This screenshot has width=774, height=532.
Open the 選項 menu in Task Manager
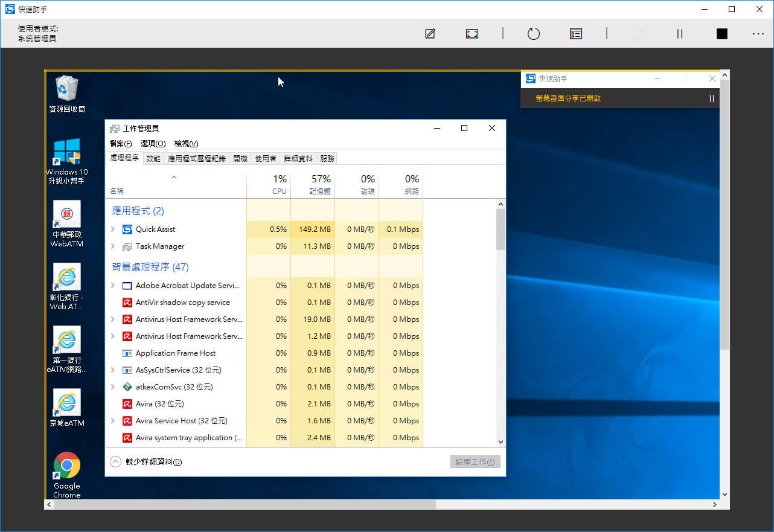point(153,144)
